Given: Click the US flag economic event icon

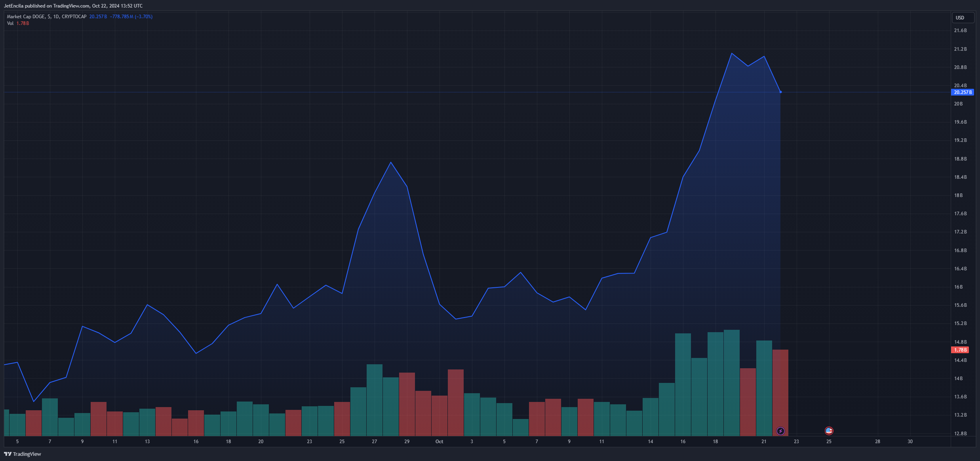Looking at the screenshot, I should point(829,430).
